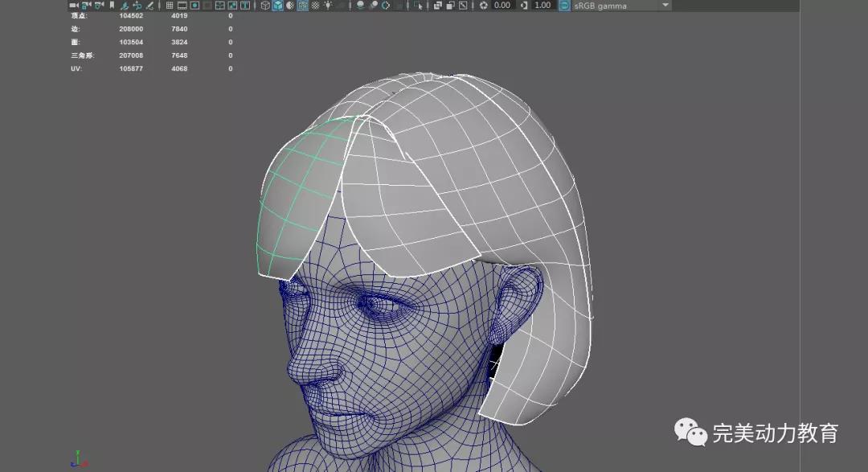Toggle viewport grid display
Screen dimensions: 868x472
click(170, 5)
